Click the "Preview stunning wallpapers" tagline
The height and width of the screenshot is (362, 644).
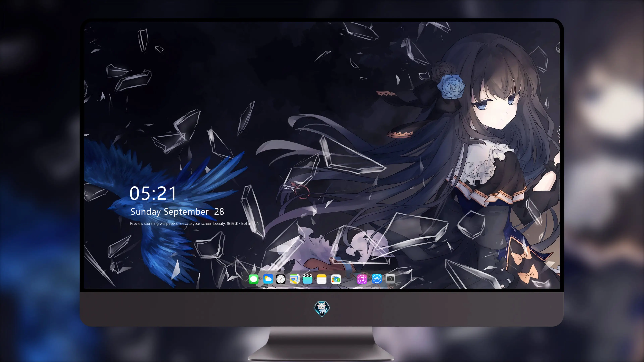pyautogui.click(x=195, y=223)
